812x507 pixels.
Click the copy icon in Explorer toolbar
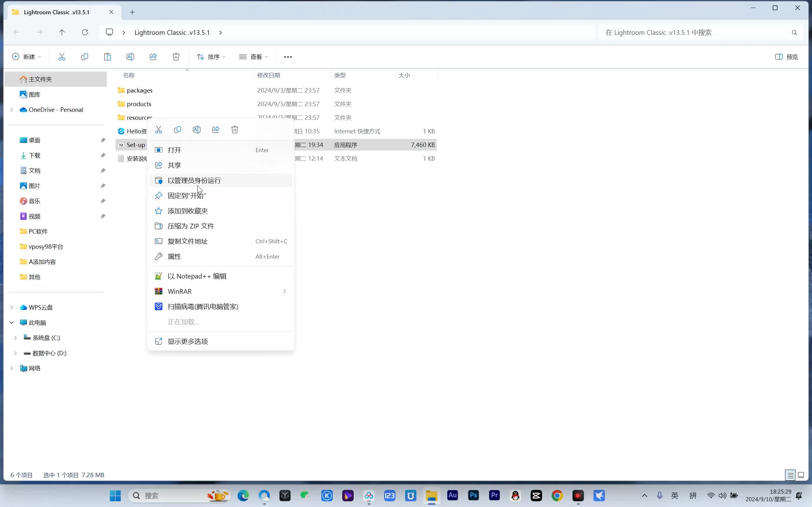[x=85, y=57]
